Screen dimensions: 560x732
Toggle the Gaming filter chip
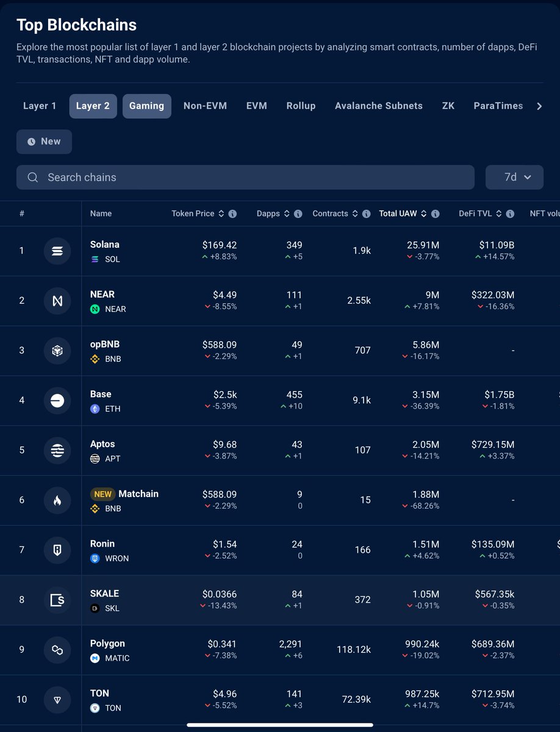tap(146, 106)
